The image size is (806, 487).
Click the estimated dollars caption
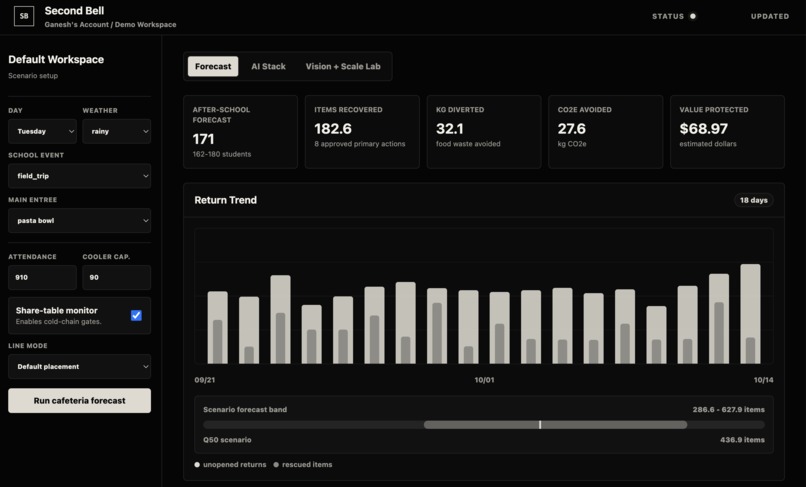pos(708,144)
